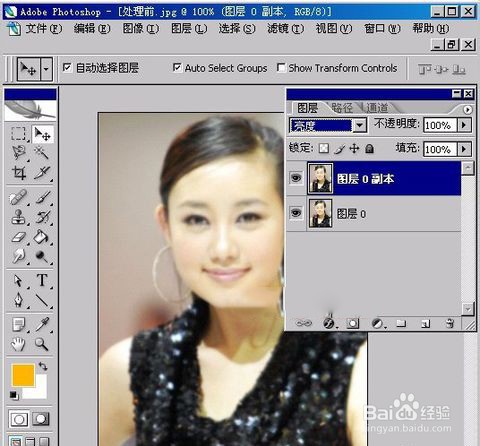Select the Line tool
The image size is (480, 446).
tap(42, 300)
